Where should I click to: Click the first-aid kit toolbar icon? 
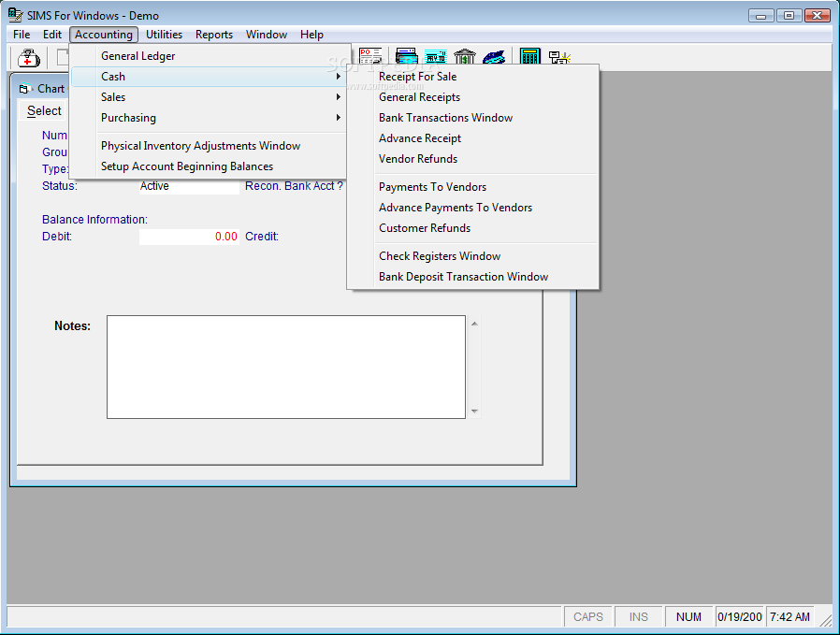tap(28, 57)
